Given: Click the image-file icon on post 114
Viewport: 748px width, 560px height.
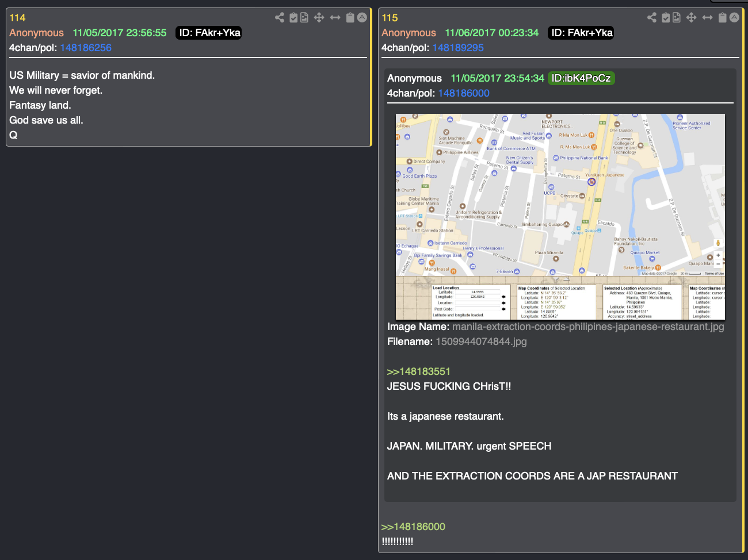Looking at the screenshot, I should click(x=304, y=17).
